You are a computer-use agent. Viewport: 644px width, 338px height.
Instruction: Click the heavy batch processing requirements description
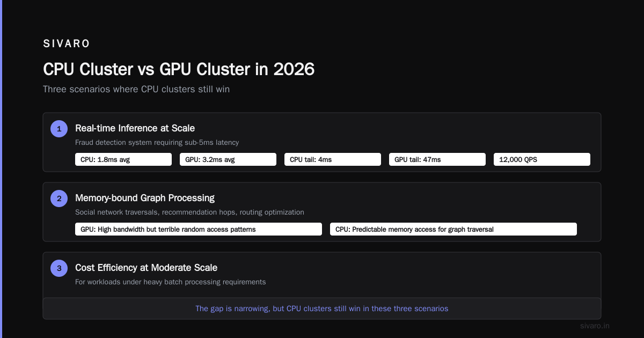tap(171, 282)
